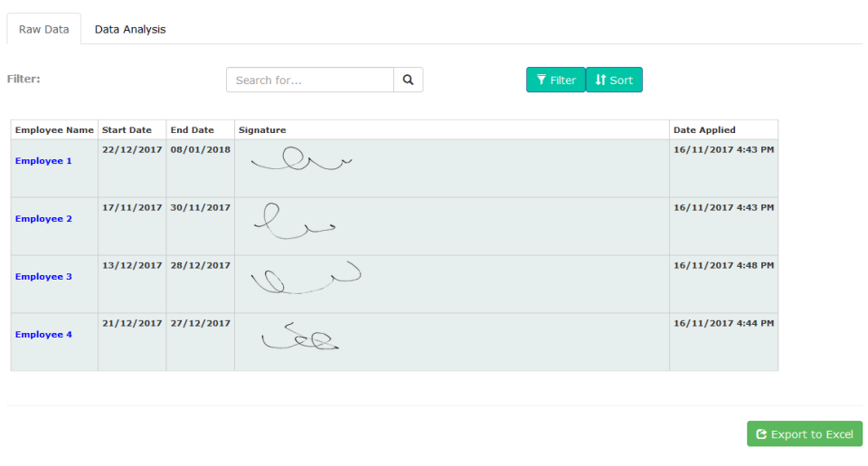Select Employee 1's date applied 16/11/2017 4:43 PM
Image resolution: width=868 pixels, height=466 pixels.
click(723, 149)
